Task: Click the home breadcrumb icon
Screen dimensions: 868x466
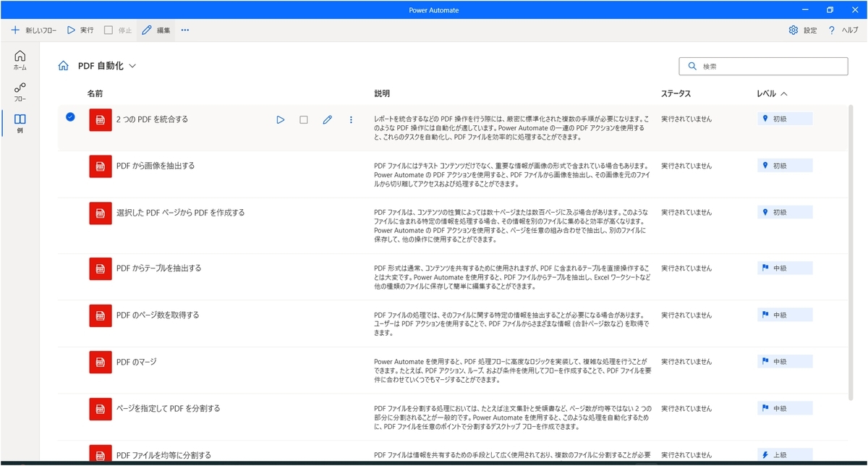Action: pyautogui.click(x=64, y=66)
